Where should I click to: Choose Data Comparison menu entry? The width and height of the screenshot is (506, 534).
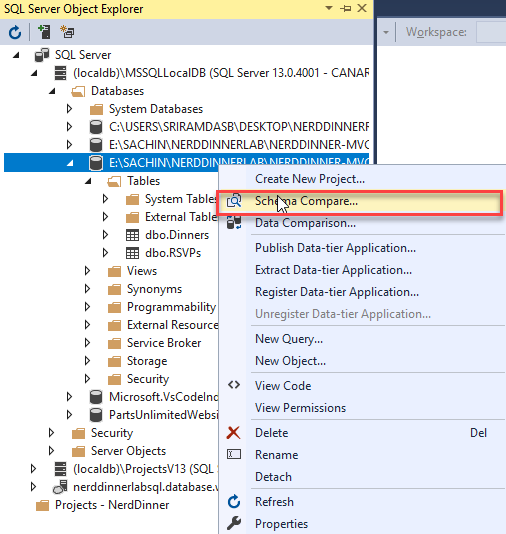(x=305, y=223)
